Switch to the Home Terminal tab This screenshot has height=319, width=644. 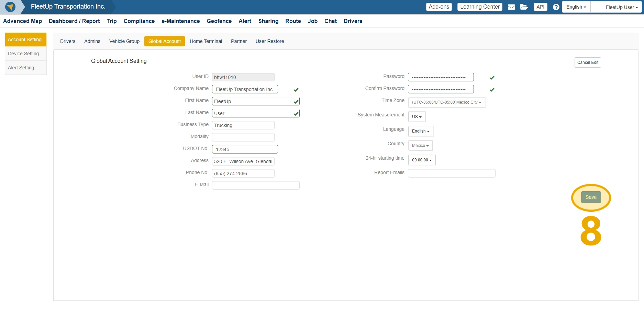pyautogui.click(x=206, y=41)
